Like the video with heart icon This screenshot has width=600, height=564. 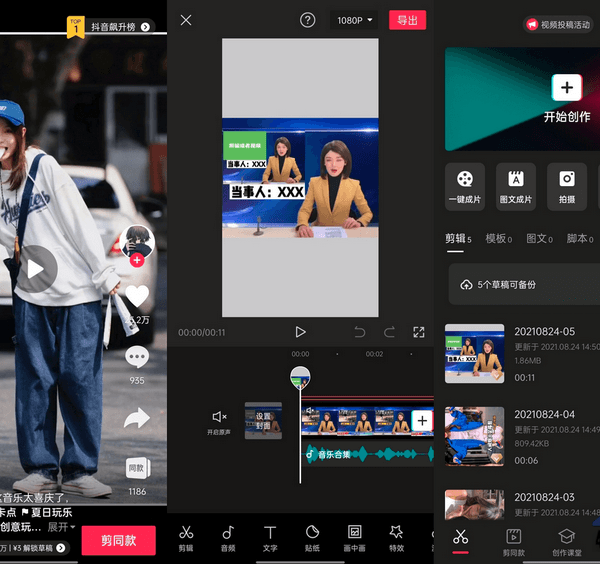pos(137,296)
